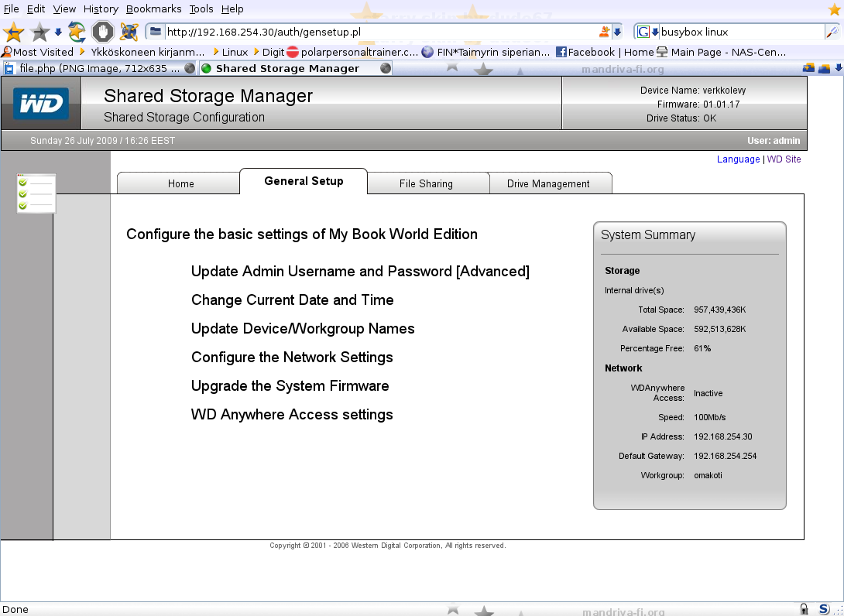Click the padlock security icon in status bar
844x616 pixels.
click(804, 609)
